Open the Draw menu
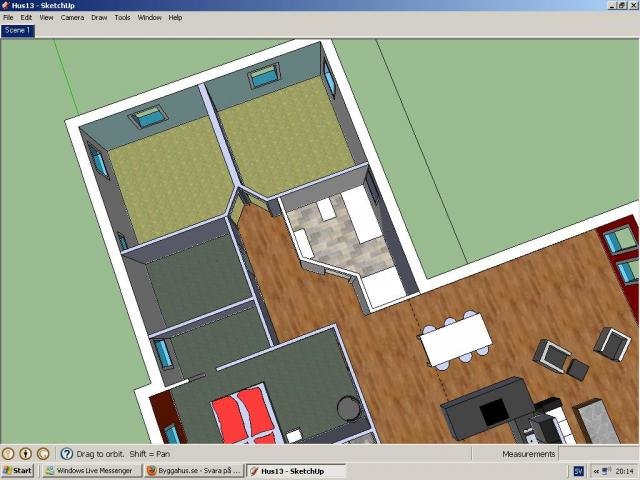The image size is (640, 480). [x=99, y=17]
